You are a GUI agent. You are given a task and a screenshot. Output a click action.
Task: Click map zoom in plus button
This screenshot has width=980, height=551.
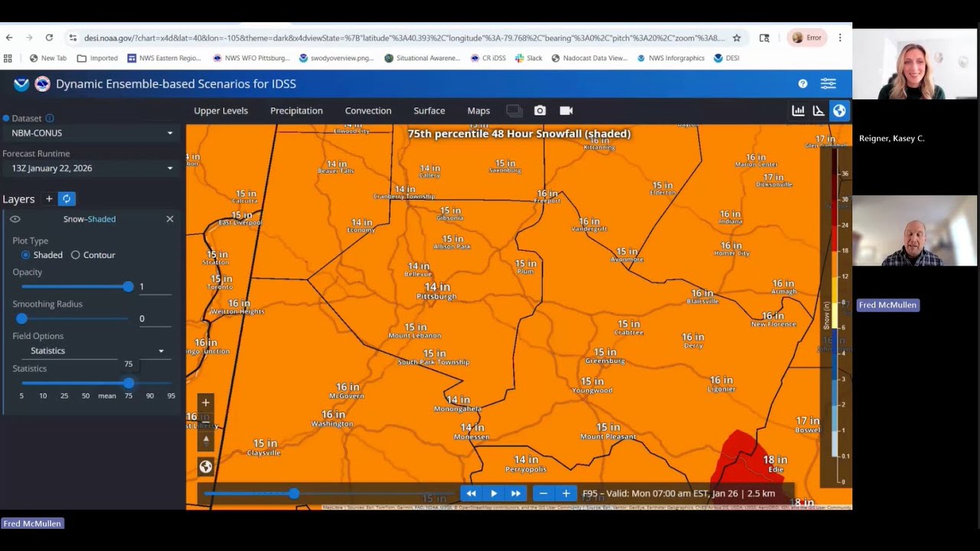click(205, 403)
